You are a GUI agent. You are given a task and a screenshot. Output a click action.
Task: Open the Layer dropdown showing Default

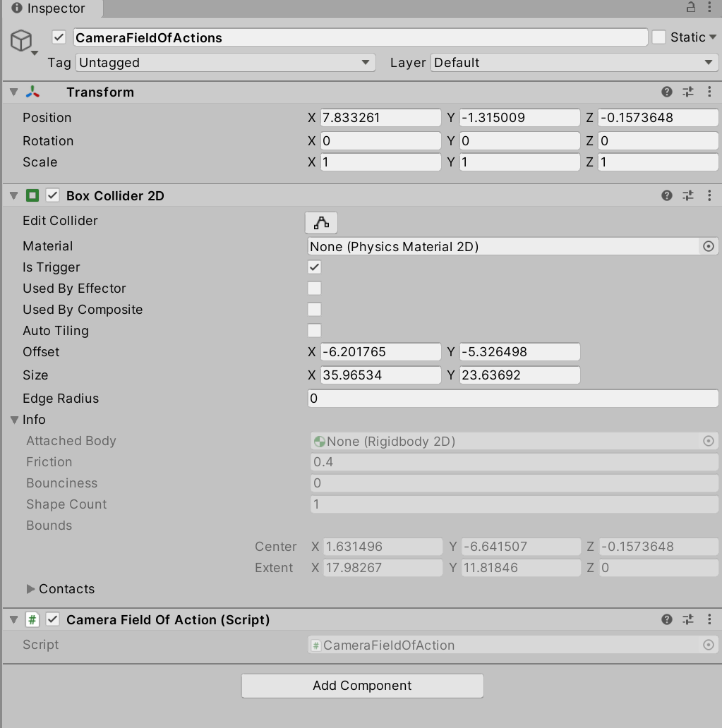pyautogui.click(x=574, y=62)
